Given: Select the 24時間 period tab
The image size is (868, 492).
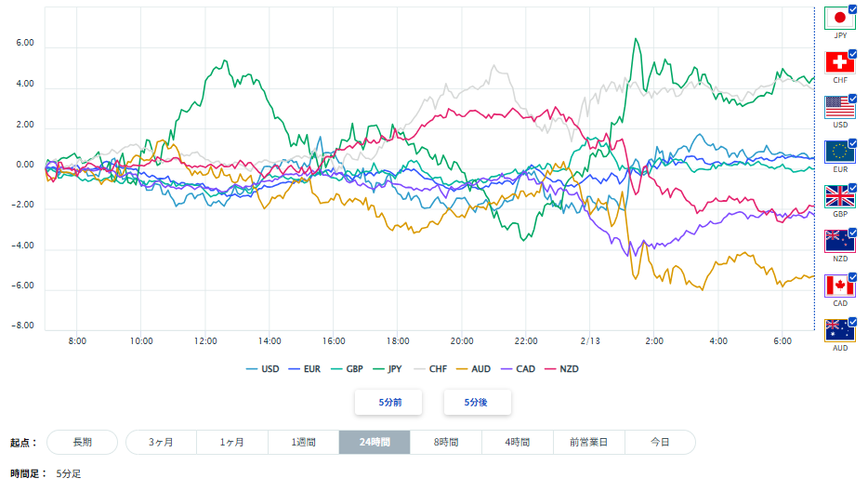Looking at the screenshot, I should click(375, 442).
